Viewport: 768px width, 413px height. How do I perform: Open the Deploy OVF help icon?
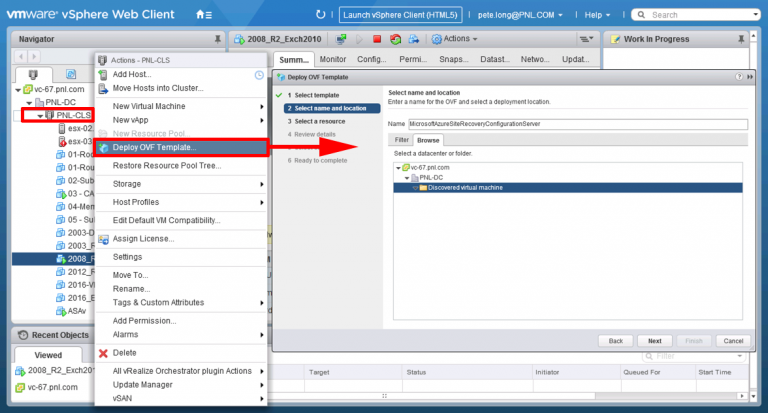(739, 77)
